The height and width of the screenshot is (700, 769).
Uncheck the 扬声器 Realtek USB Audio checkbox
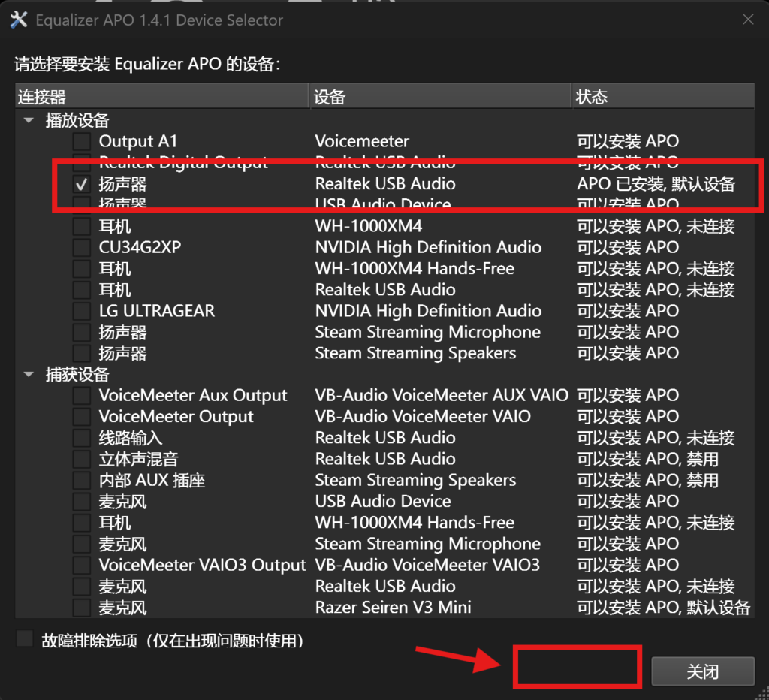point(81,184)
